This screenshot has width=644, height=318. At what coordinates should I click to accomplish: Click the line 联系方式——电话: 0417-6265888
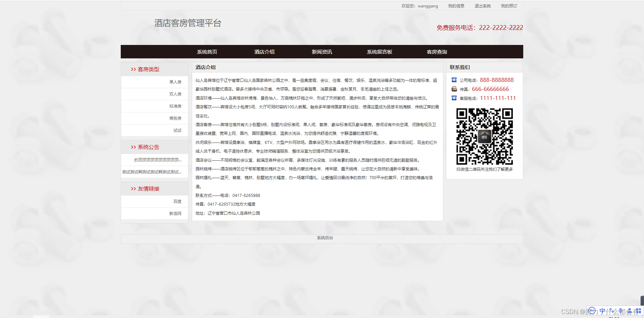[x=228, y=196]
